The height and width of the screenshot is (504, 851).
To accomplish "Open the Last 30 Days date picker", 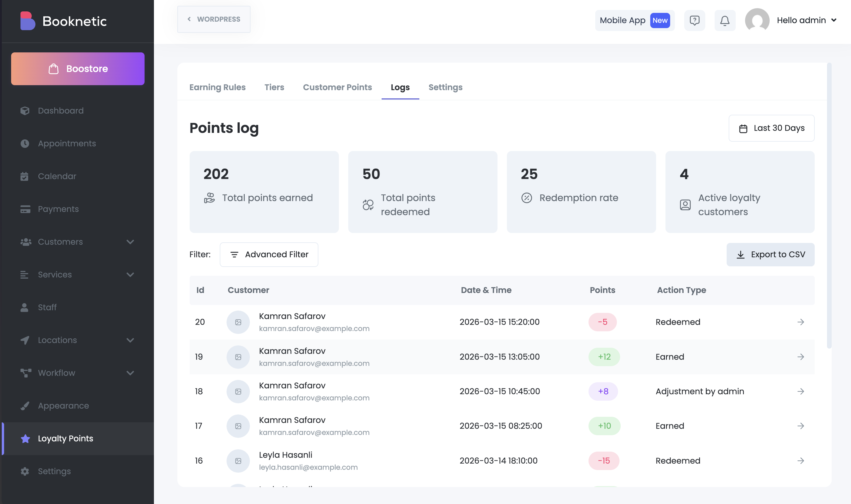I will pyautogui.click(x=771, y=128).
